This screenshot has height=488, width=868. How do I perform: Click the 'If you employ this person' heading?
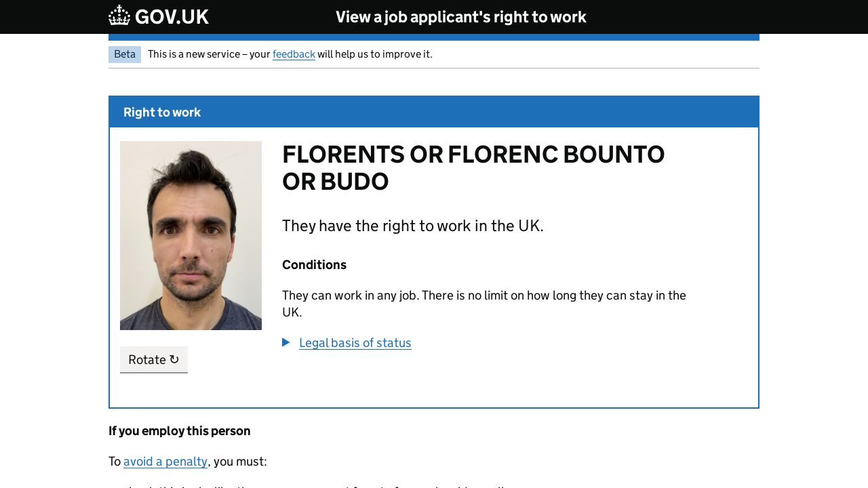coord(179,431)
